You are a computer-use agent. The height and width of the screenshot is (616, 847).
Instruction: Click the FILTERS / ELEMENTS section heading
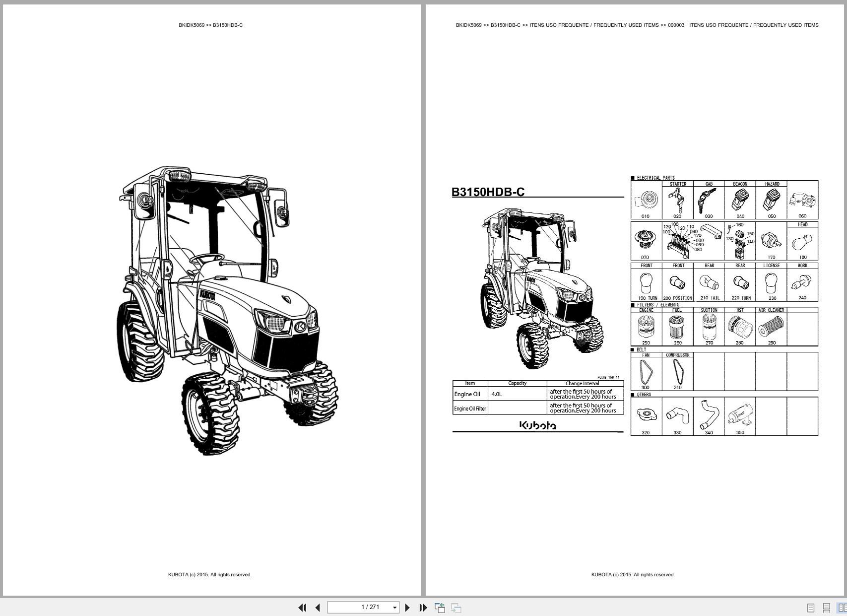pyautogui.click(x=658, y=305)
